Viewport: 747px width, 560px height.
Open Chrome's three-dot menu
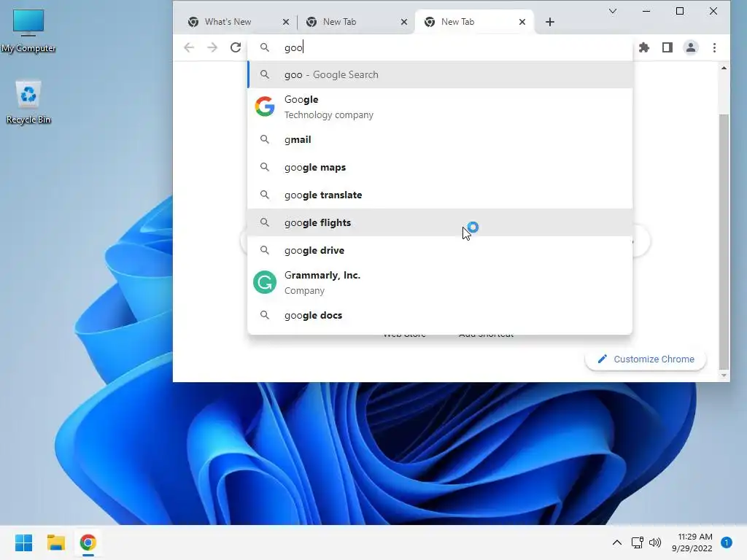point(714,47)
